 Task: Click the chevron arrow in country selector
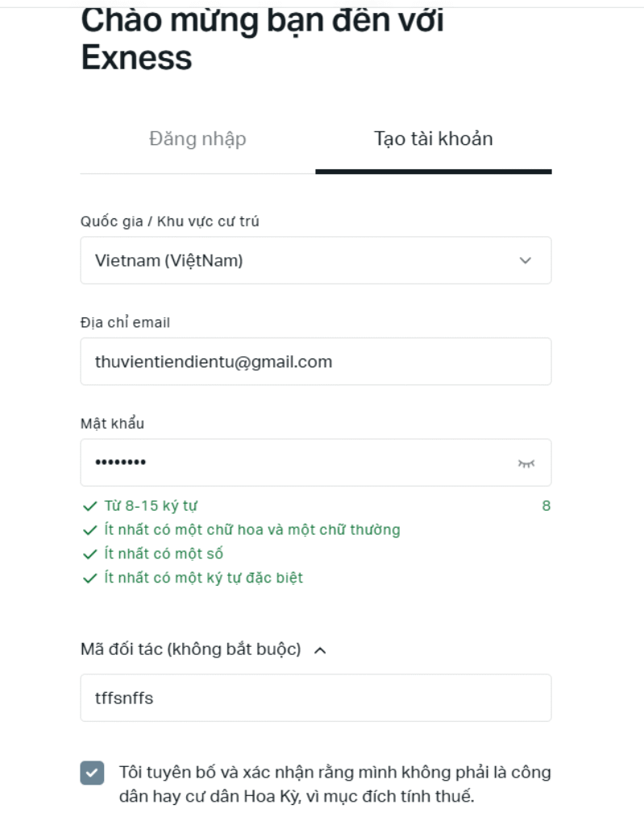[x=526, y=260]
